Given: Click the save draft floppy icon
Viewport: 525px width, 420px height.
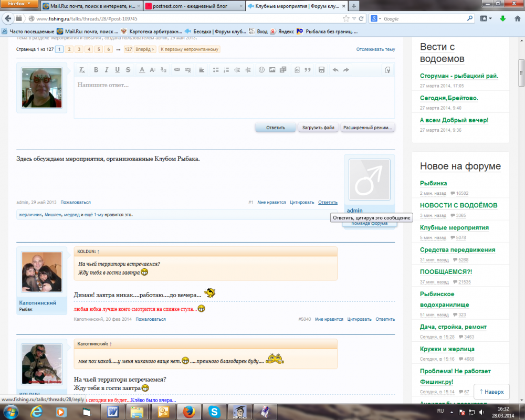Looking at the screenshot, I should [x=322, y=70].
